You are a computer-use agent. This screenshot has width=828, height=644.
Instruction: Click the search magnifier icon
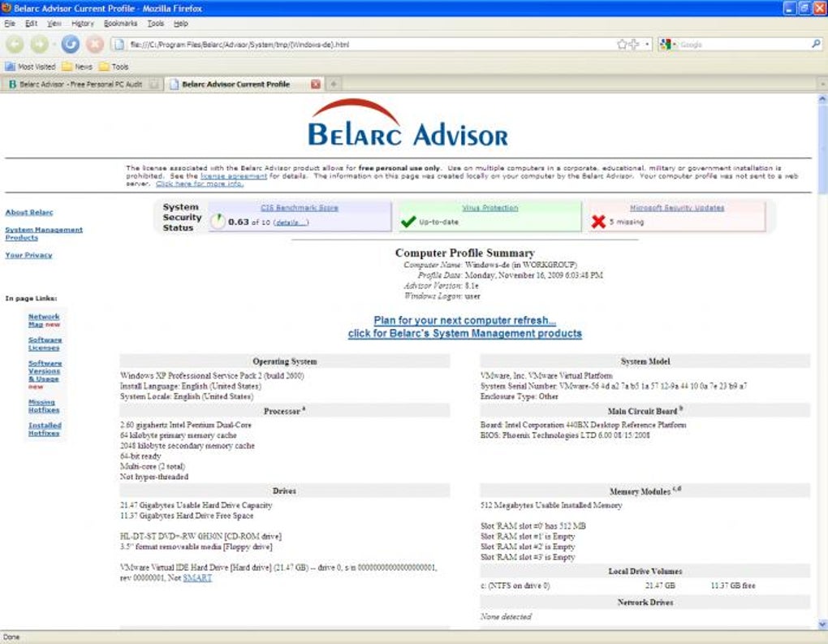(x=816, y=45)
